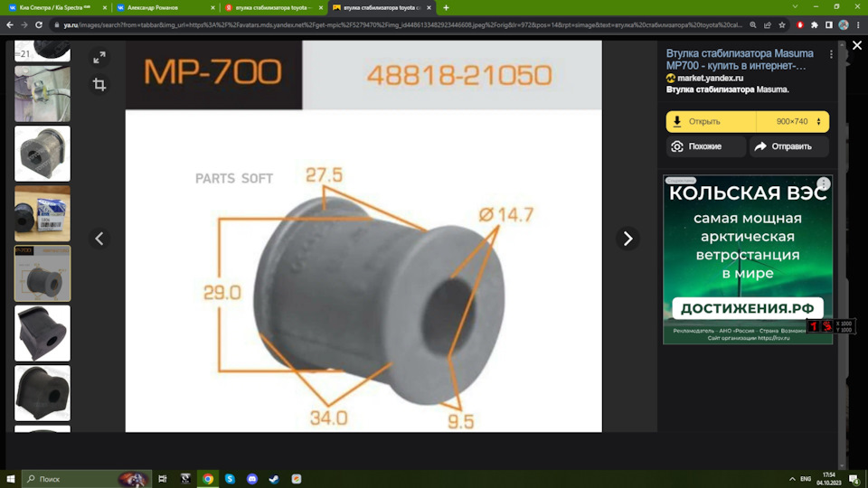Bookmark this page with the star
The image size is (868, 488).
[x=781, y=25]
